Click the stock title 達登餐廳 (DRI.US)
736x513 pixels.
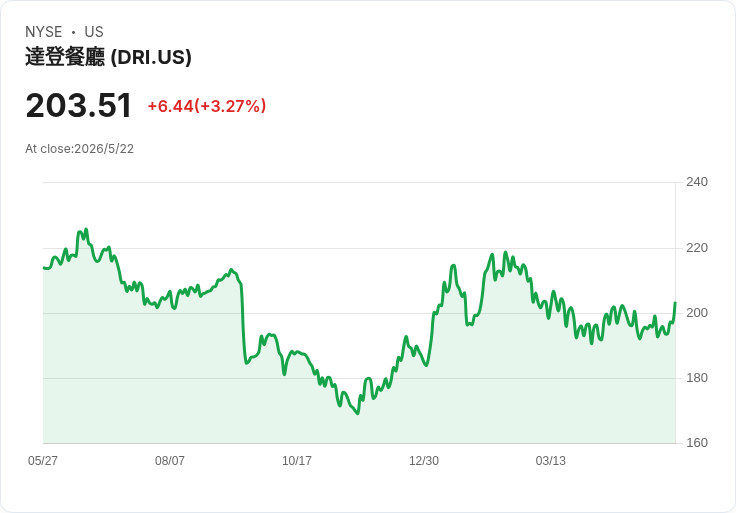tap(108, 57)
